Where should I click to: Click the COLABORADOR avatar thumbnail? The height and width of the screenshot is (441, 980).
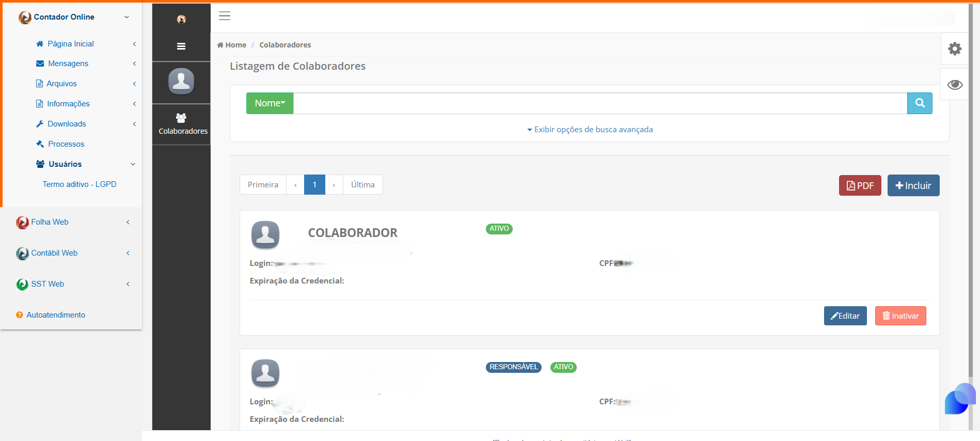click(x=265, y=235)
